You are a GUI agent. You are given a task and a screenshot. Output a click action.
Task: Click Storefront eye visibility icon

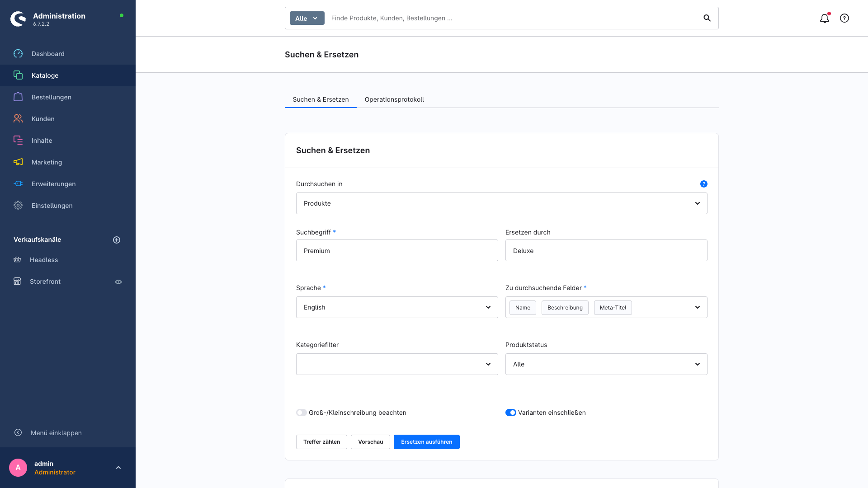point(118,282)
